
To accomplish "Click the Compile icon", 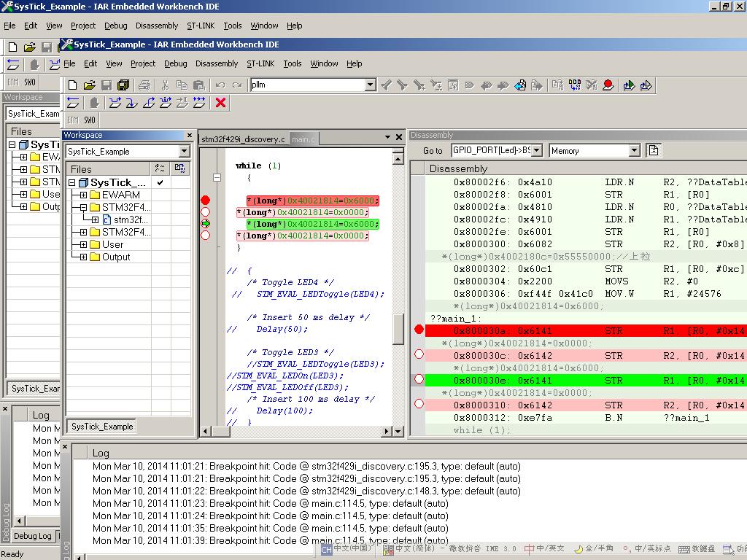I will (558, 85).
